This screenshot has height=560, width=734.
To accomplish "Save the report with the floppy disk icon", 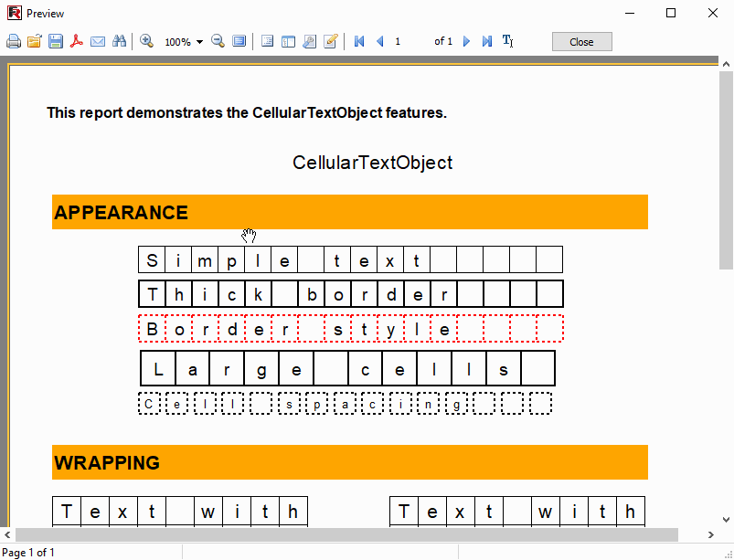I will point(55,42).
